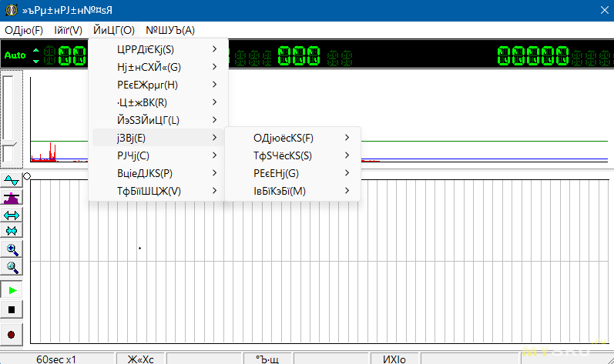Viewport: 614px width, 364px height.
Task: Click the ИХІо status bar entry
Action: [x=394, y=359]
